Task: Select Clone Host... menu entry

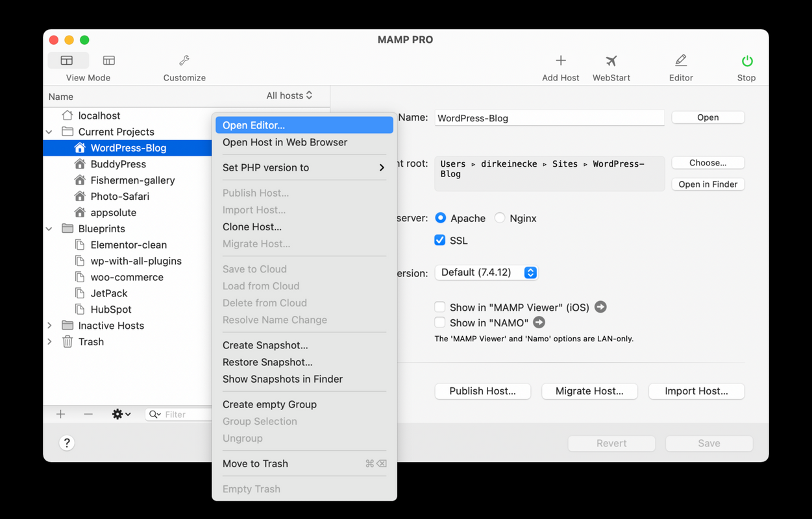Action: (304, 227)
